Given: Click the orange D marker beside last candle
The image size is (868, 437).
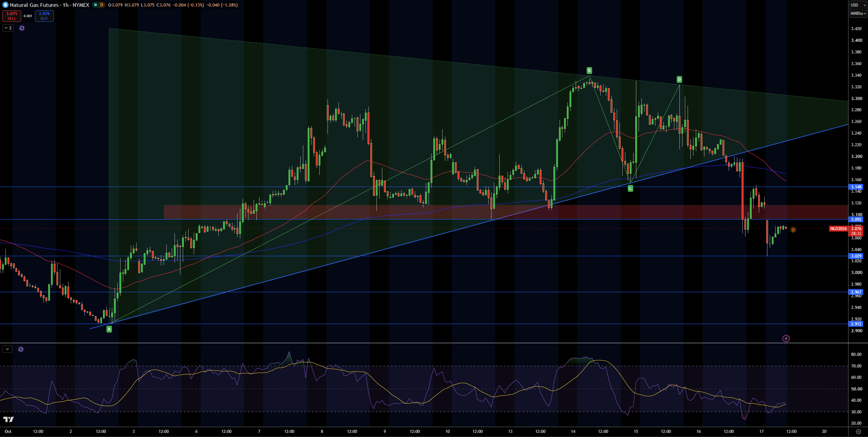Looking at the screenshot, I should click(793, 230).
